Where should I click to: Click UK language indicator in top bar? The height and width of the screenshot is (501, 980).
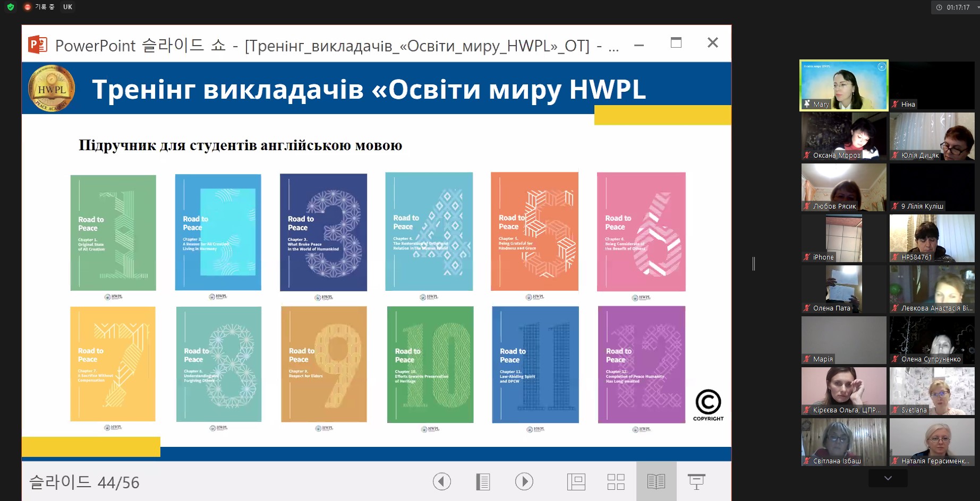point(67,7)
